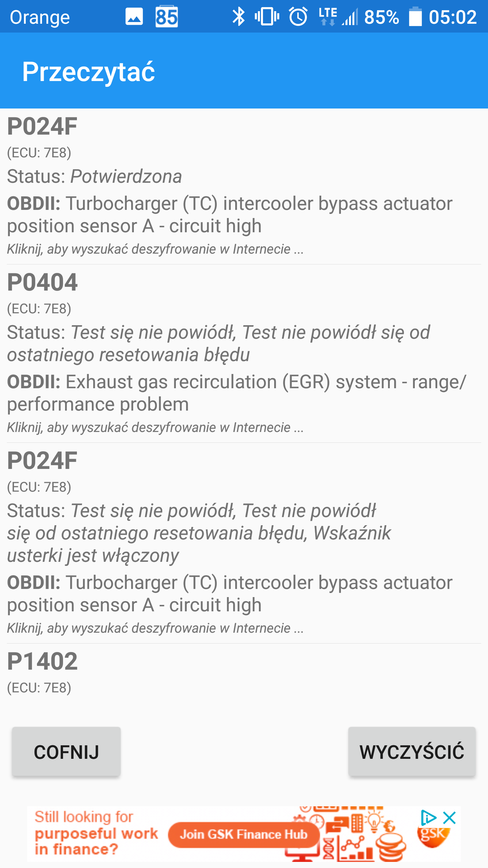Image resolution: width=488 pixels, height=868 pixels.
Task: Tap the alarm clock status icon
Action: pyautogui.click(x=298, y=17)
